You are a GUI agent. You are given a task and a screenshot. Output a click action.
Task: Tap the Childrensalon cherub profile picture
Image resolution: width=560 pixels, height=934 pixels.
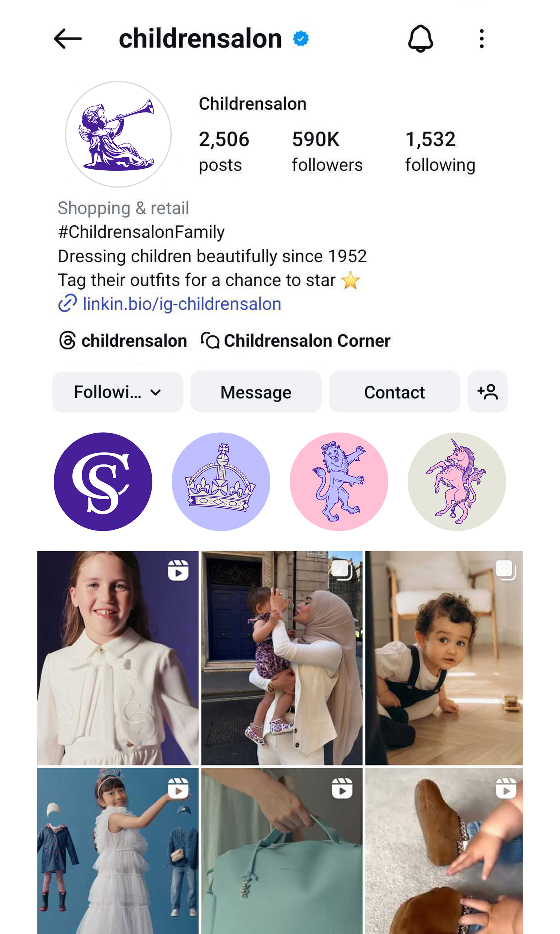click(x=118, y=134)
